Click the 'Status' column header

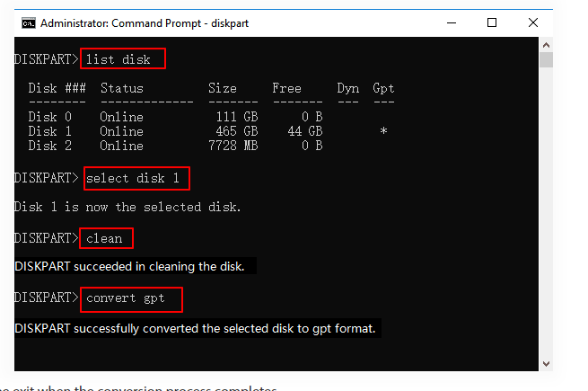[122, 88]
